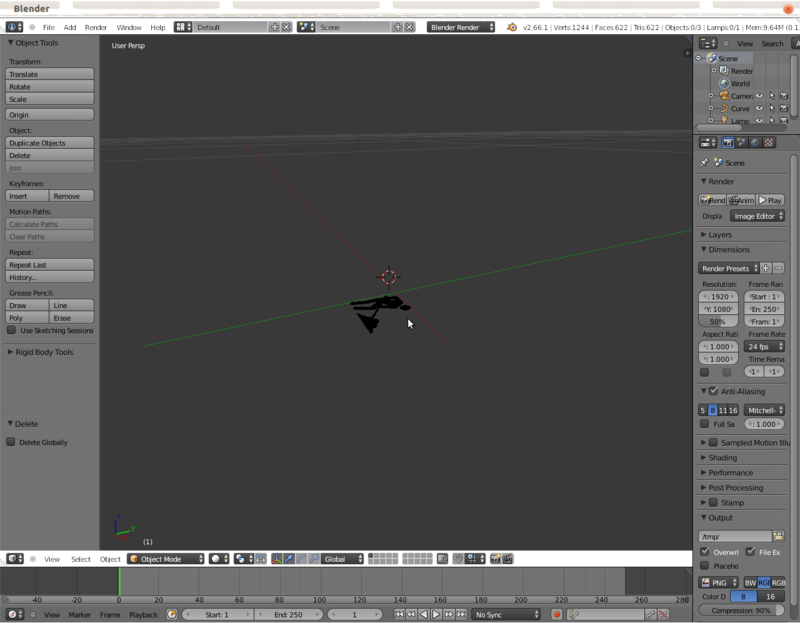Open the PNG file format dropdown
This screenshot has height=623, width=800.
pyautogui.click(x=717, y=582)
